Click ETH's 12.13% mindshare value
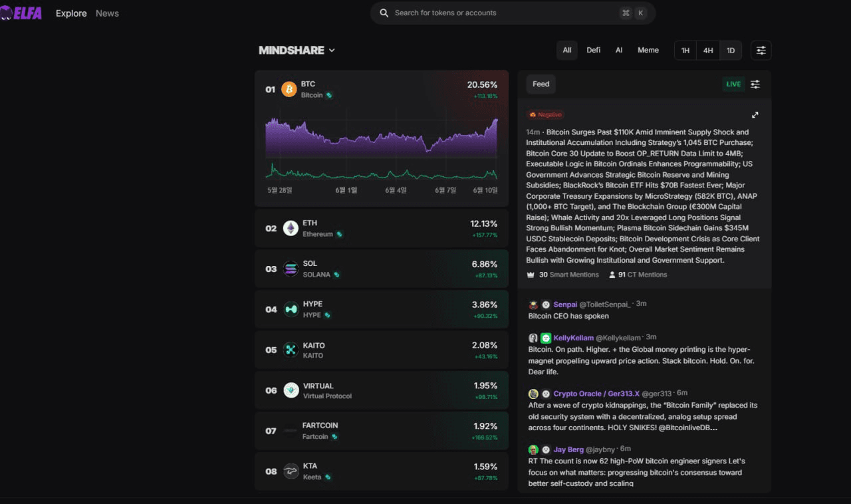The width and height of the screenshot is (851, 504). point(484,223)
